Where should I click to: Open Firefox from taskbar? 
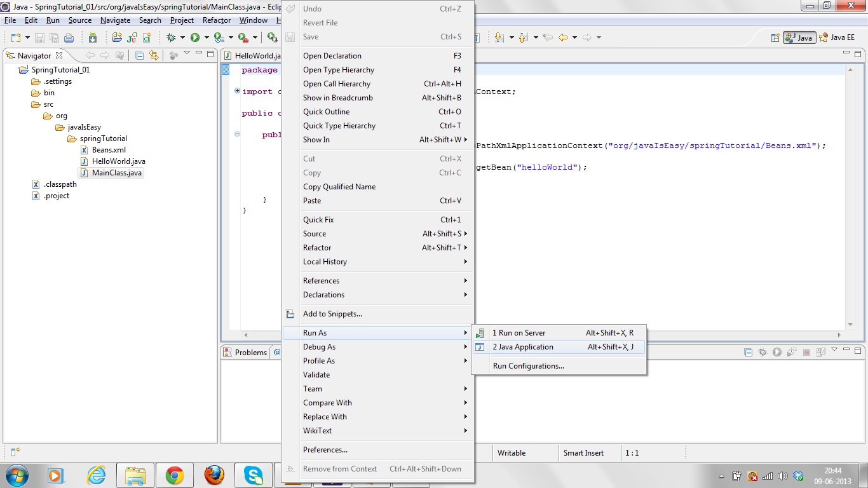tap(214, 475)
